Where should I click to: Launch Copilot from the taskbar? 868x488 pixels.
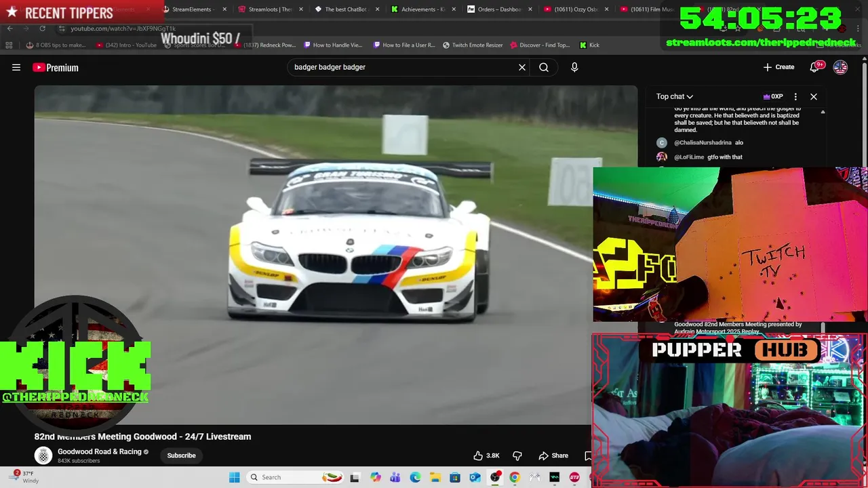(x=376, y=477)
